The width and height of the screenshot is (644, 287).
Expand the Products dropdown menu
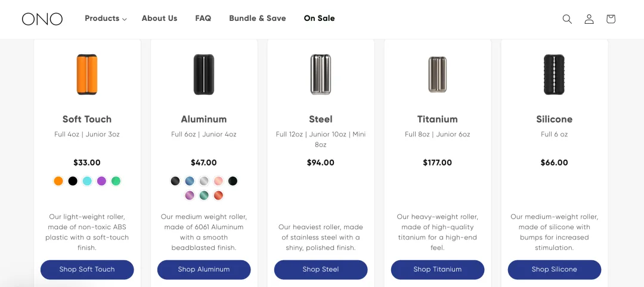(106, 18)
